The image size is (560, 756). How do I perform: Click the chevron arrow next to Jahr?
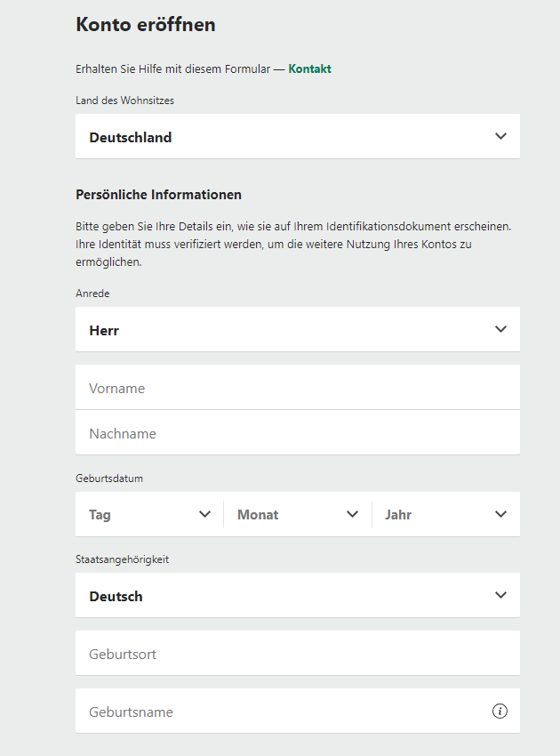500,514
